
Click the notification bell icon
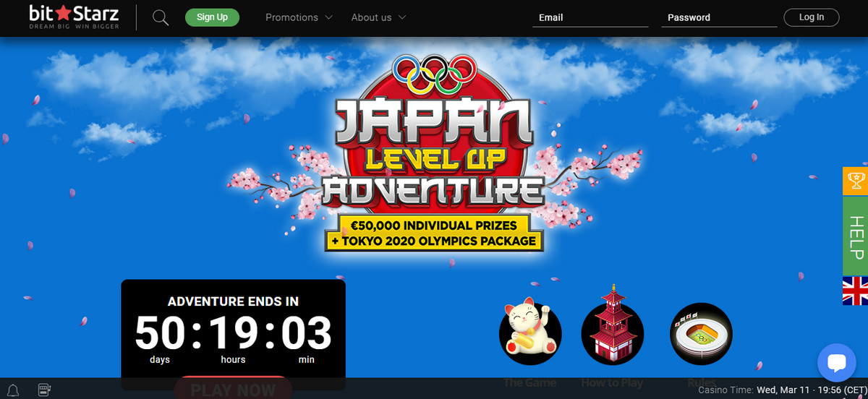[12, 391]
